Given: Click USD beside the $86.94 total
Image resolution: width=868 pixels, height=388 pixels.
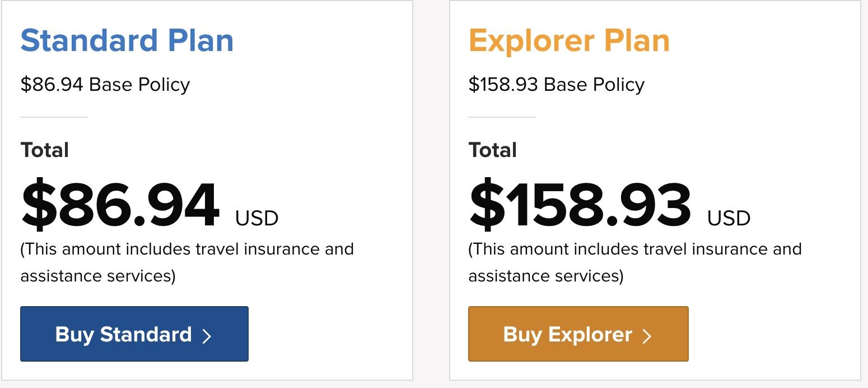Looking at the screenshot, I should 257,218.
